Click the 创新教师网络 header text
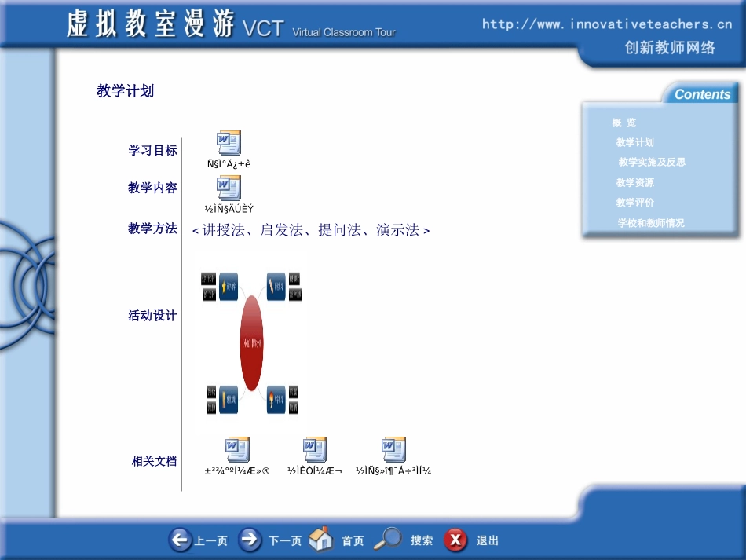 669,48
